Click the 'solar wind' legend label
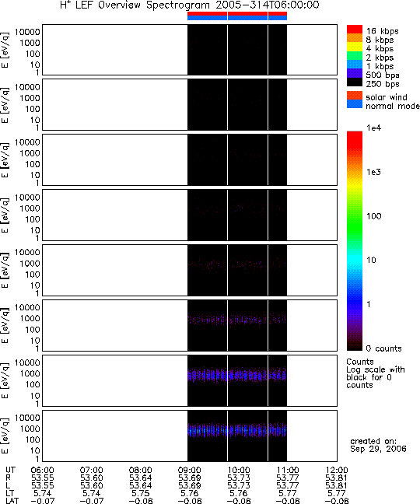Screen dimensions: 420x504 click(x=387, y=97)
